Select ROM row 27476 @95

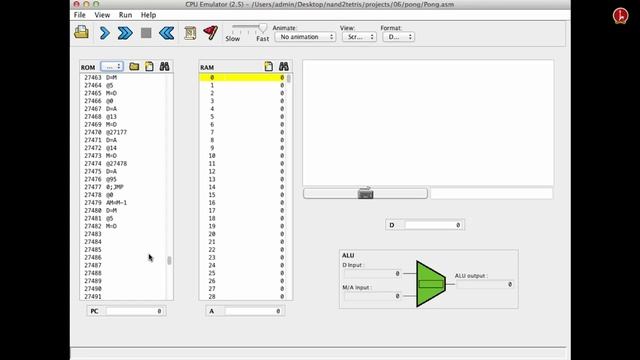[123, 179]
